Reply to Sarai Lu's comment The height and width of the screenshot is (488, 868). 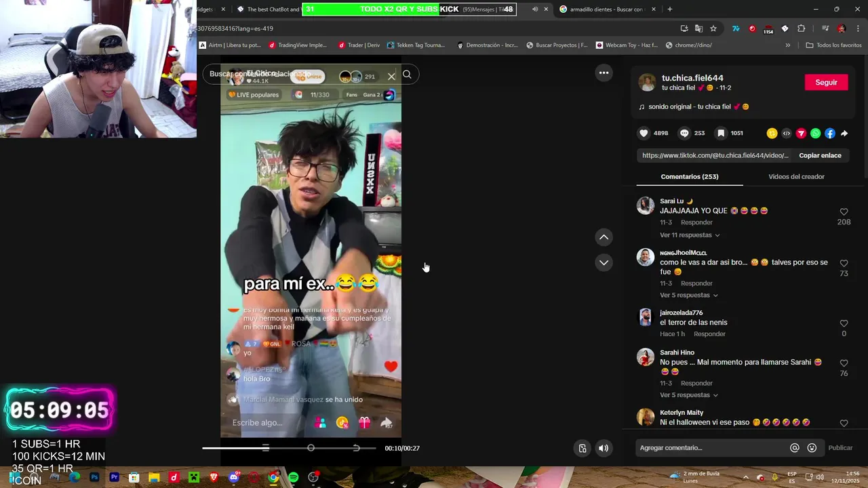(x=696, y=222)
